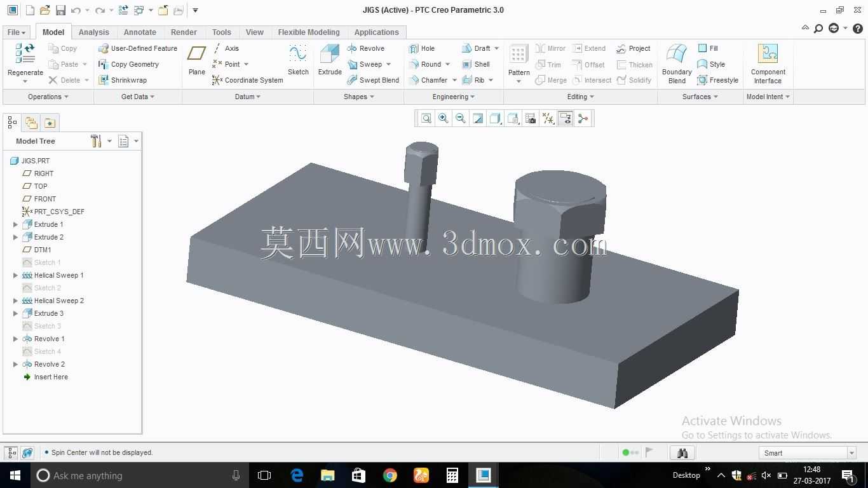This screenshot has width=868, height=488.
Task: Toggle annotation display in graphics toolbar
Action: [566, 118]
